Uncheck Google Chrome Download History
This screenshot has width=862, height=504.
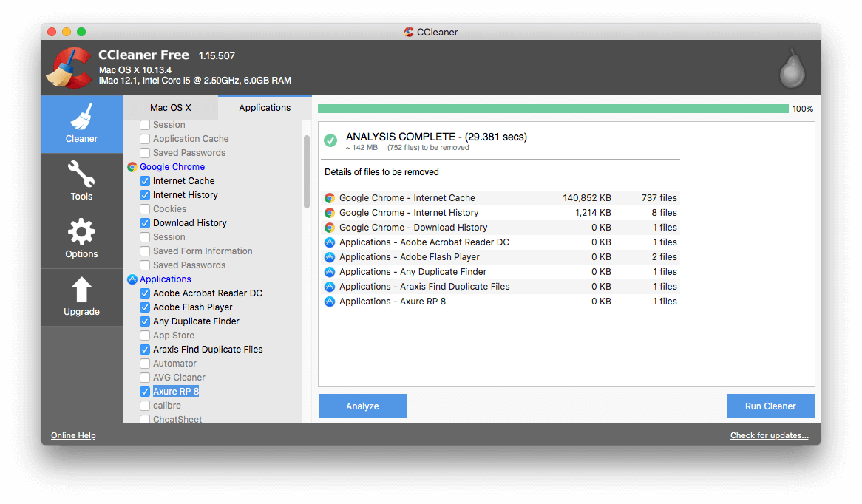point(145,223)
